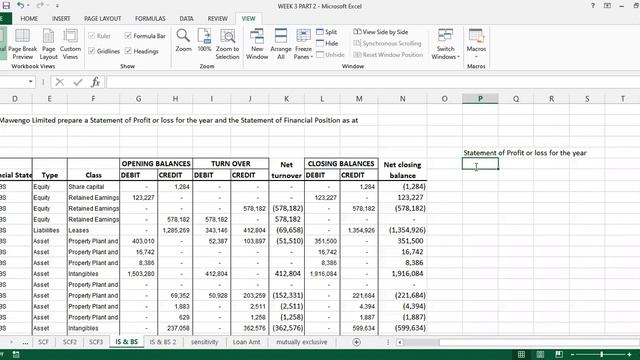Viewport: 640px width, 360px height.
Task: Toggle the Formula Bar checkbox
Action: [128, 36]
